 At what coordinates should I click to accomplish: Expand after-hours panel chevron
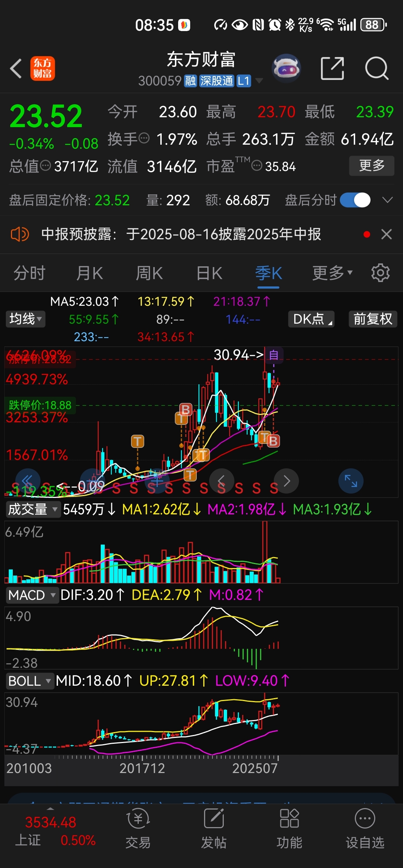(x=387, y=200)
